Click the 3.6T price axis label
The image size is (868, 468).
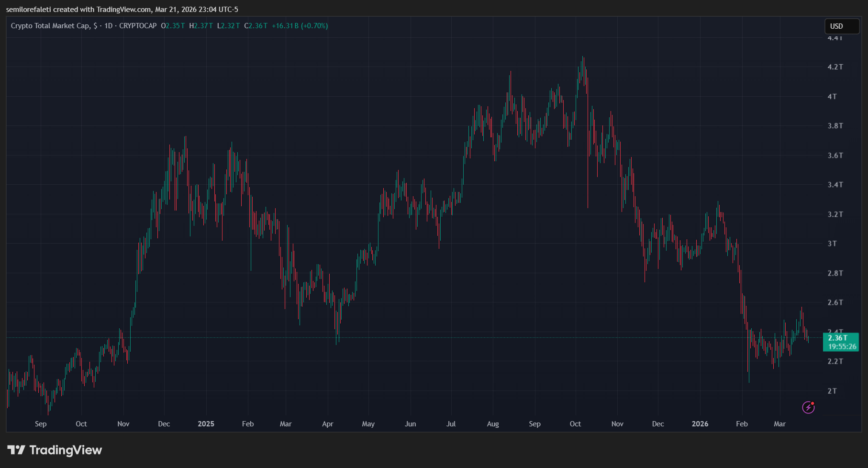pos(835,156)
